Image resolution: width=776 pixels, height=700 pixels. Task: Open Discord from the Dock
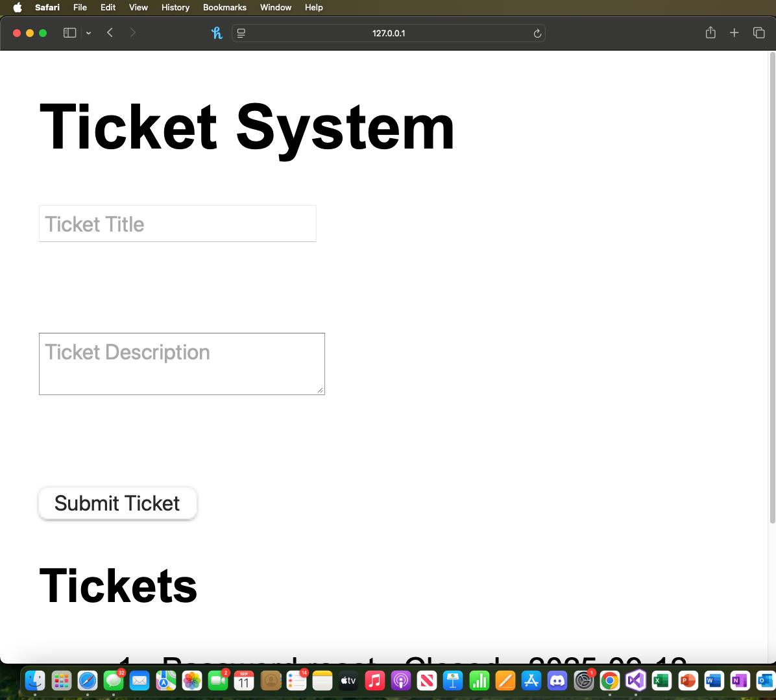(557, 681)
